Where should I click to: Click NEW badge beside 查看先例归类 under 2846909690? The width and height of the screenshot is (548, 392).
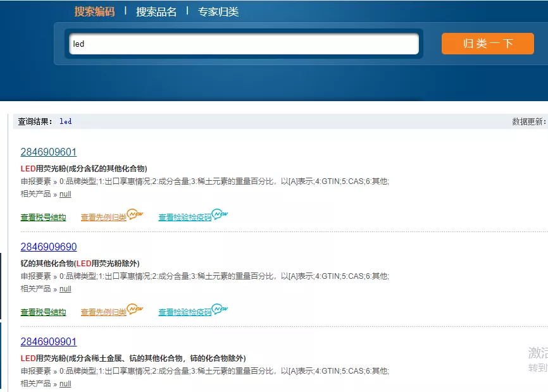click(135, 309)
